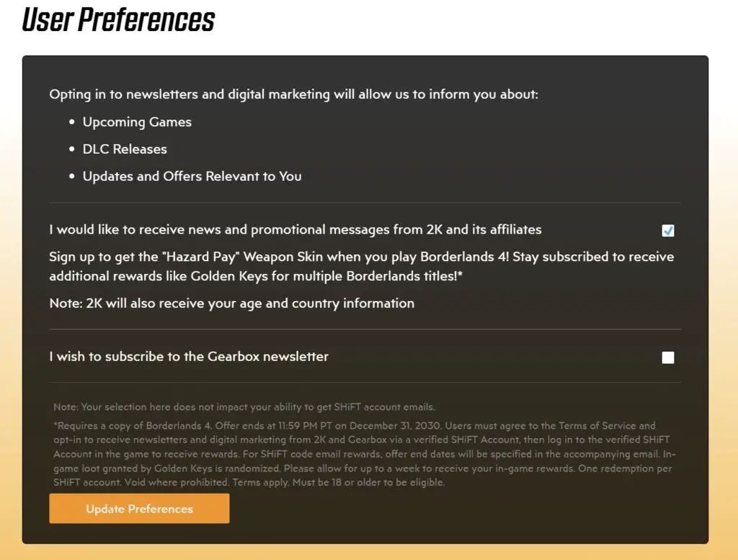Screen dimensions: 738x560
Task: Select the Upcoming Games bullet item
Action: pos(136,122)
